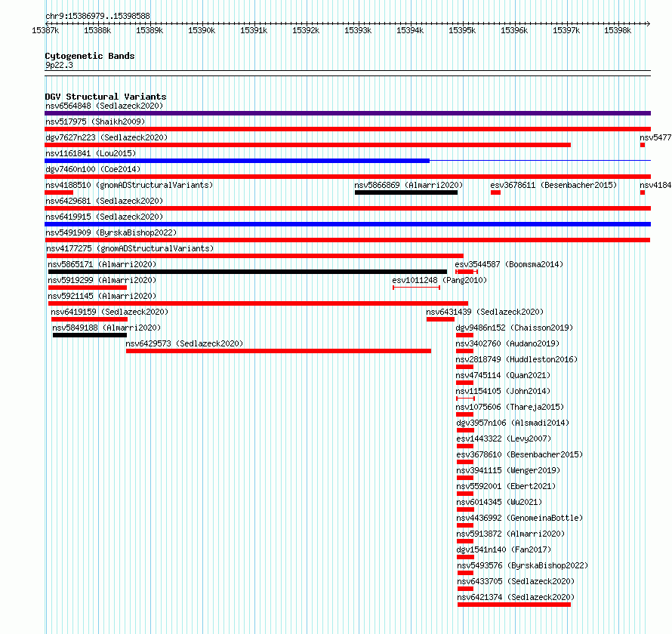Click the dgv7627n223 (Sedlazeck2020) label
The height and width of the screenshot is (634, 672).
tap(106, 137)
